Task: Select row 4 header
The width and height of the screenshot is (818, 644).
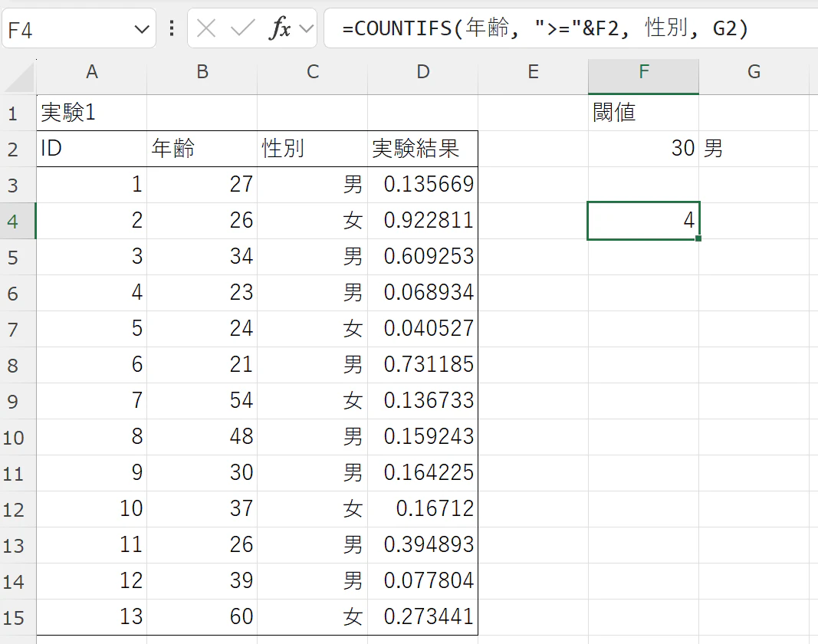Action: [x=18, y=222]
